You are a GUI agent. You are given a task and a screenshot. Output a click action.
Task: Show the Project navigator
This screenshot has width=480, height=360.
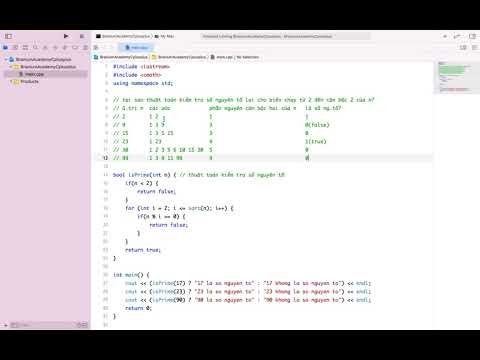[x=5, y=48]
